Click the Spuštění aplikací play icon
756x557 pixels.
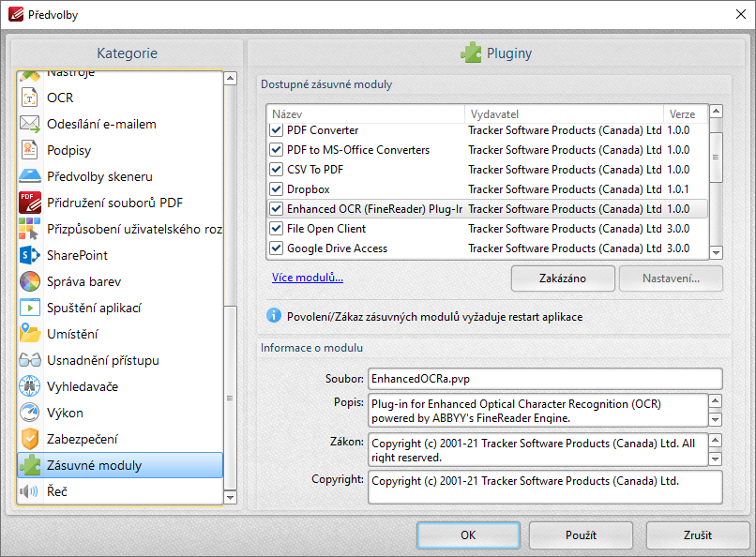point(29,308)
